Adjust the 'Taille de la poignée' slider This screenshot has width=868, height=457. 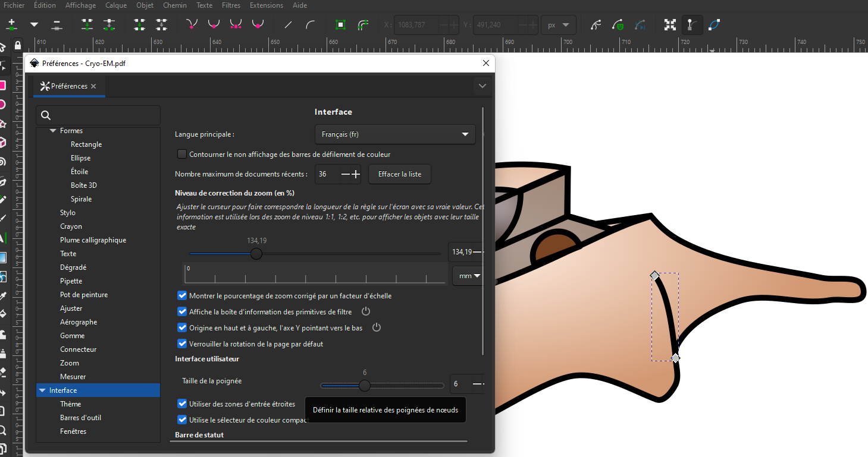[x=364, y=386]
